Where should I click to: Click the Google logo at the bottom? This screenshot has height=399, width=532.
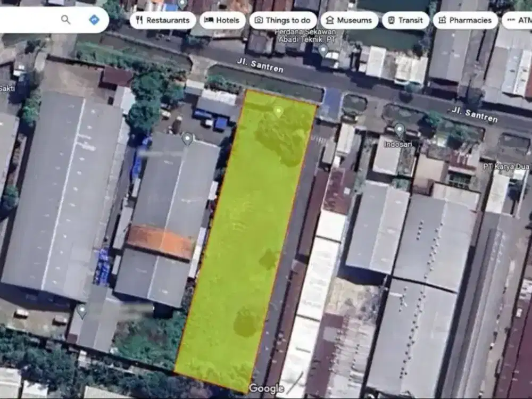click(266, 389)
